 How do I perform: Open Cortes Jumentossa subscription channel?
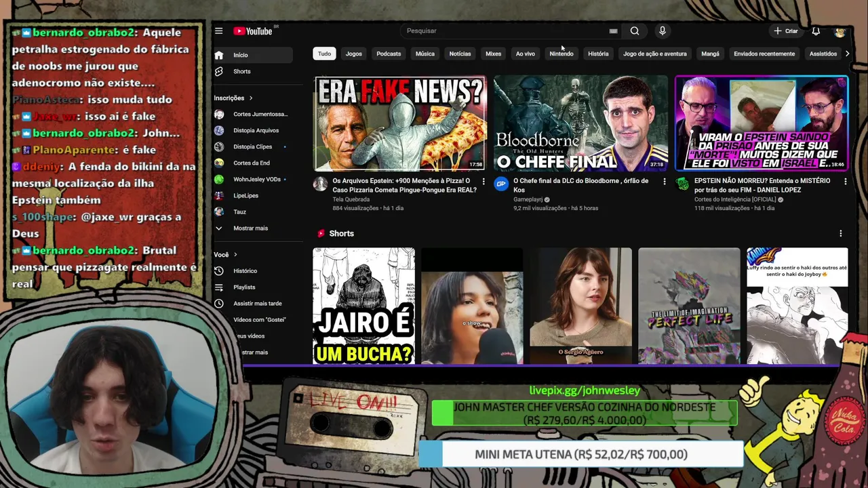pos(252,114)
